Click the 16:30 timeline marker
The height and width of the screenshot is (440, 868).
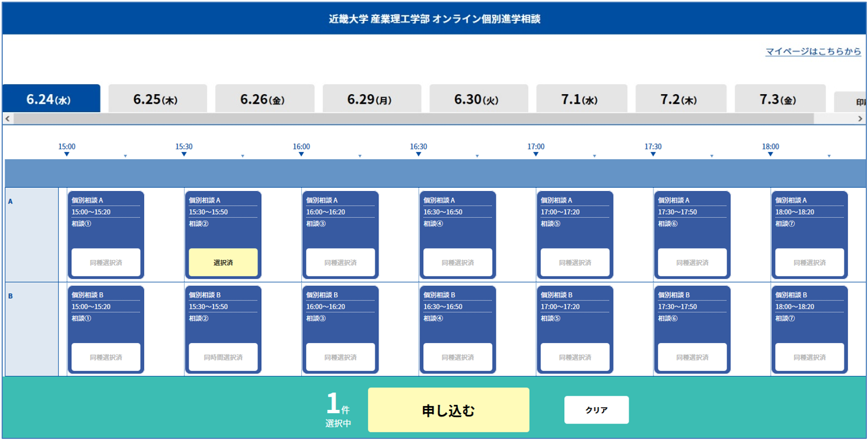click(418, 150)
